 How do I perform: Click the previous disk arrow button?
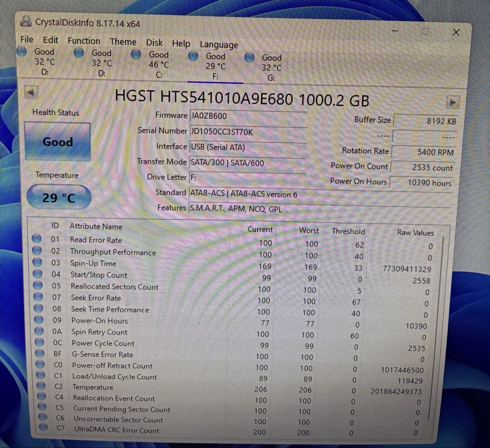point(31,93)
